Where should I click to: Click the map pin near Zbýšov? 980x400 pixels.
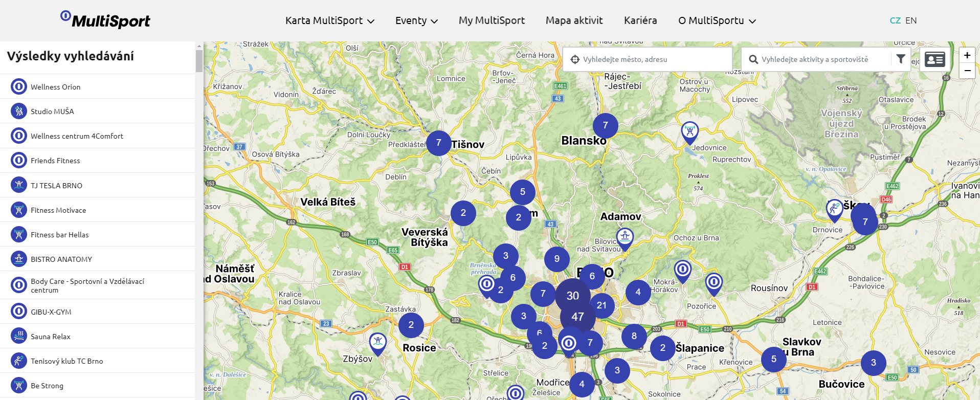click(x=377, y=342)
